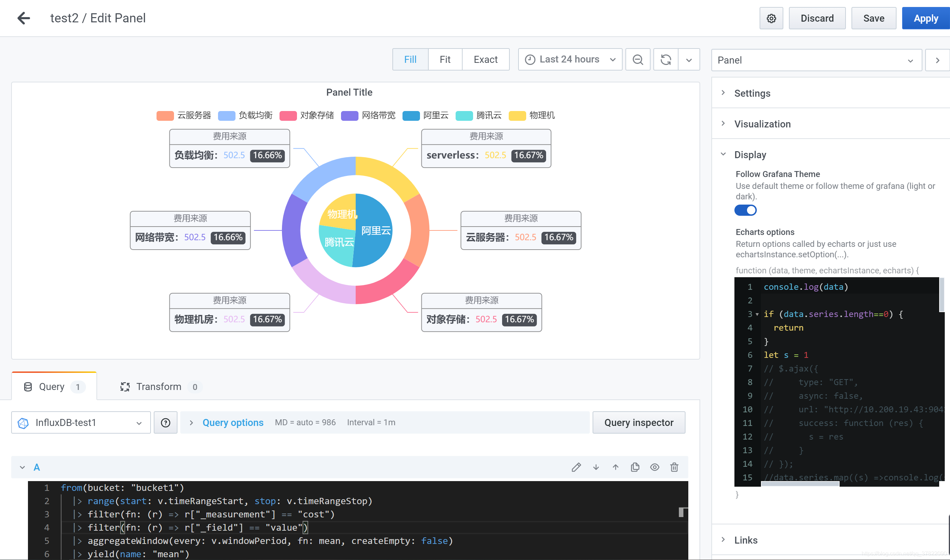Click the 网络带宽 费用来源 label box

pos(190,230)
